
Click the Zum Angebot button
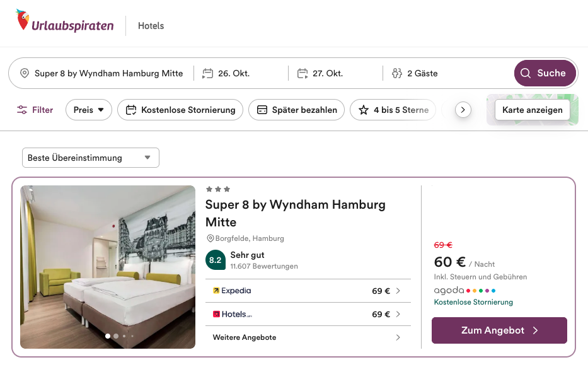499,330
